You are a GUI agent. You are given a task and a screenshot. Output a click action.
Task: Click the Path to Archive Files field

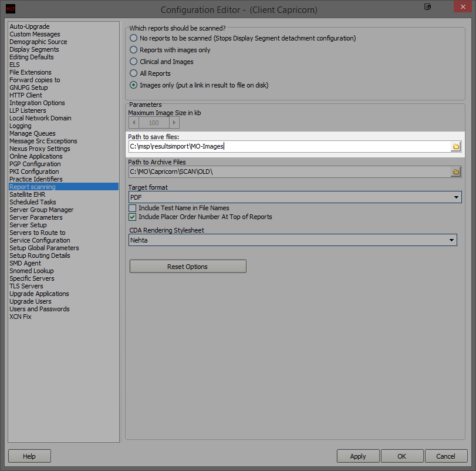[x=289, y=172]
